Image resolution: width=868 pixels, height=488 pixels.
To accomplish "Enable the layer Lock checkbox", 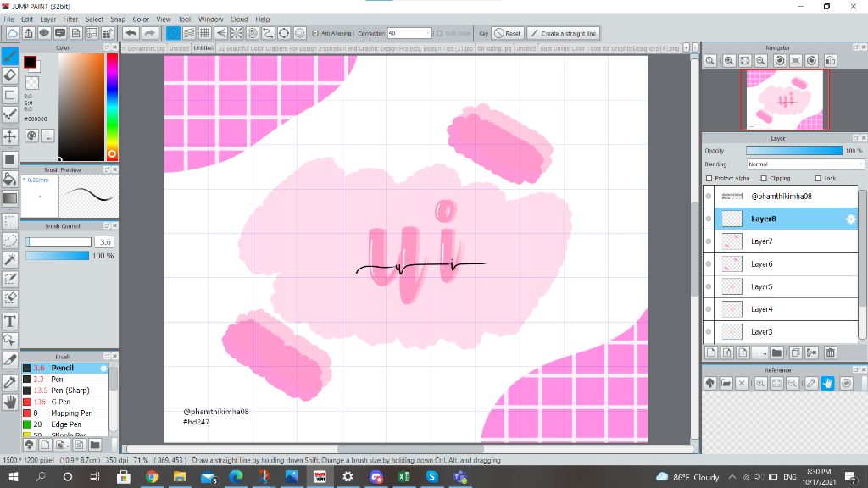I will coord(818,178).
